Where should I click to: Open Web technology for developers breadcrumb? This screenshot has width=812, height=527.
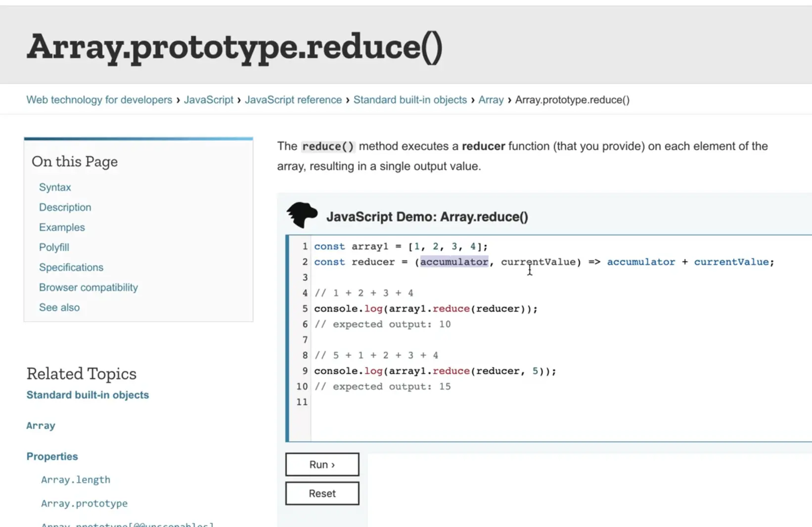(x=99, y=100)
